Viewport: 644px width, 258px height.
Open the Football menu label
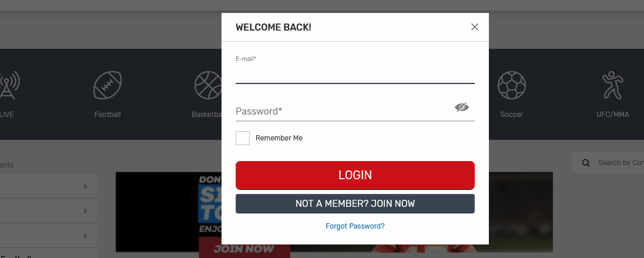pyautogui.click(x=108, y=115)
